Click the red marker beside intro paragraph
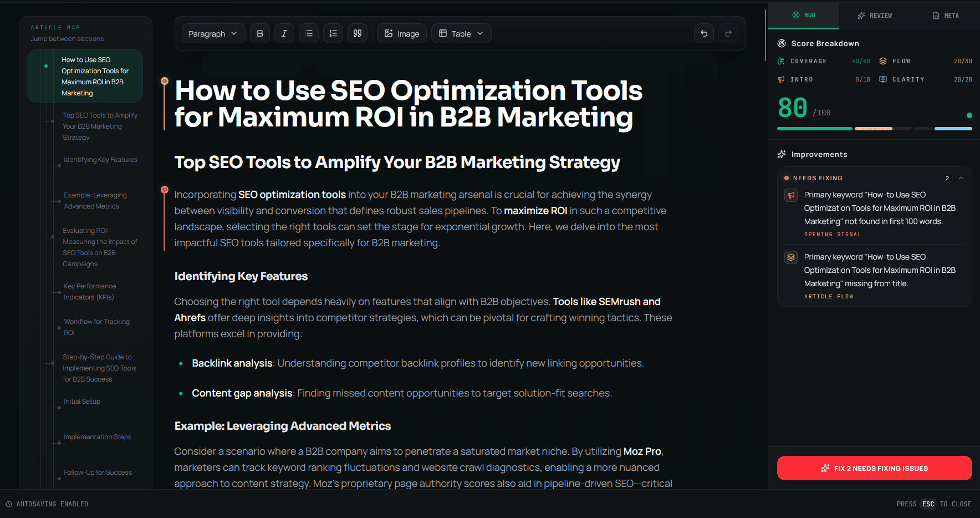The width and height of the screenshot is (980, 518). tap(164, 190)
